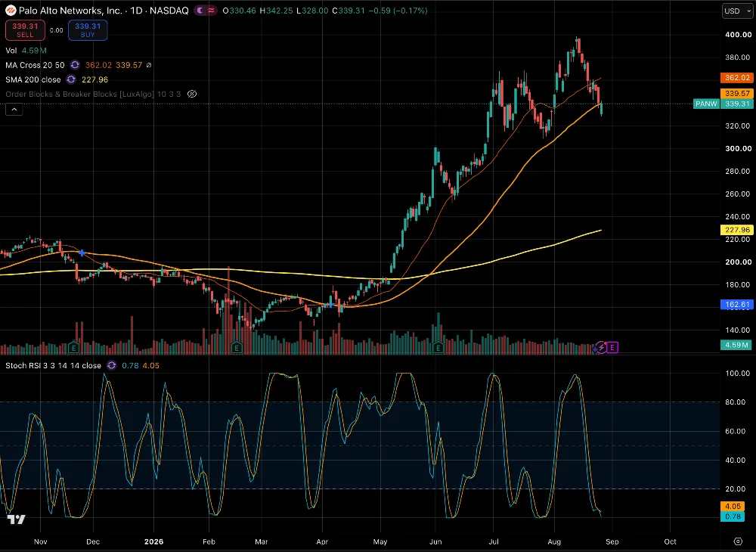Click the PANW price line label
Screen dimensions: 756x552
[x=707, y=104]
